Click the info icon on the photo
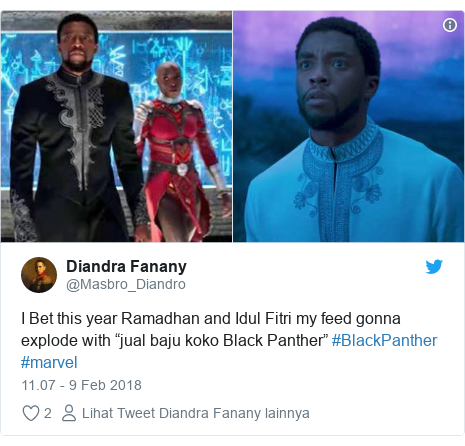The width and height of the screenshot is (465, 446). (x=450, y=25)
